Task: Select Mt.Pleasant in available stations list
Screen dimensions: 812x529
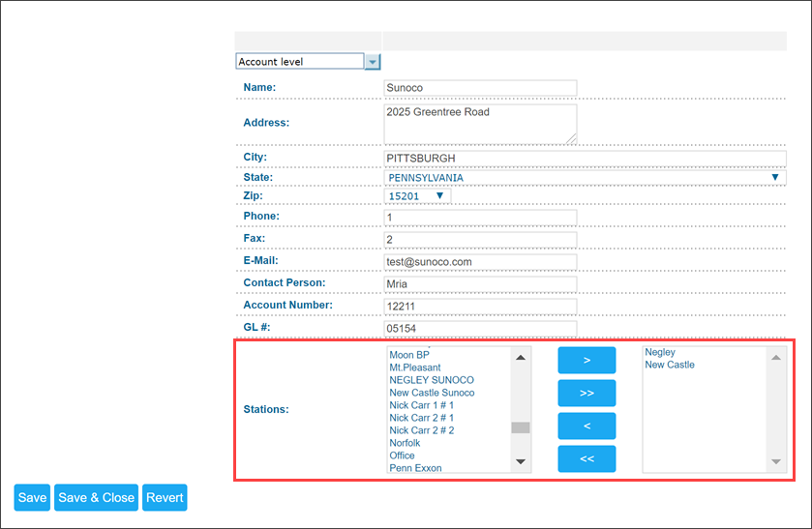Action: [x=415, y=367]
